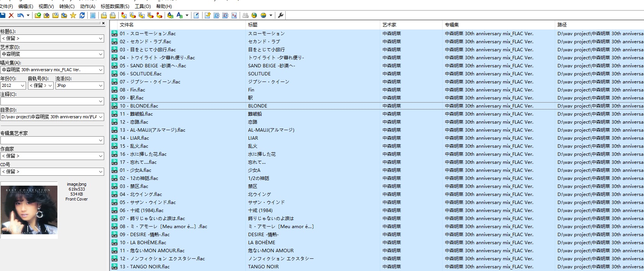Viewport: 644px width, 271px height.
Task: Sort by the 专辑集 column header
Action: tap(499, 24)
